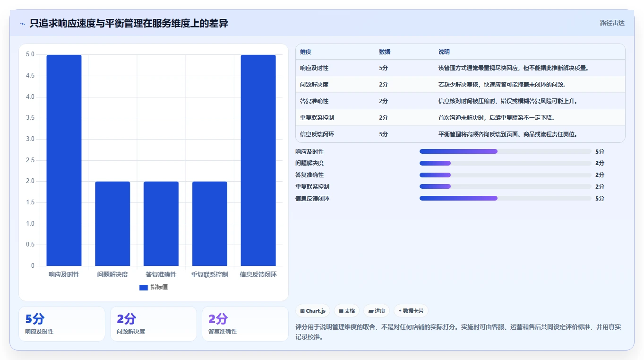Select the 响应及时性 bar in the chart
The width and height of the screenshot is (644, 360).
point(64,160)
